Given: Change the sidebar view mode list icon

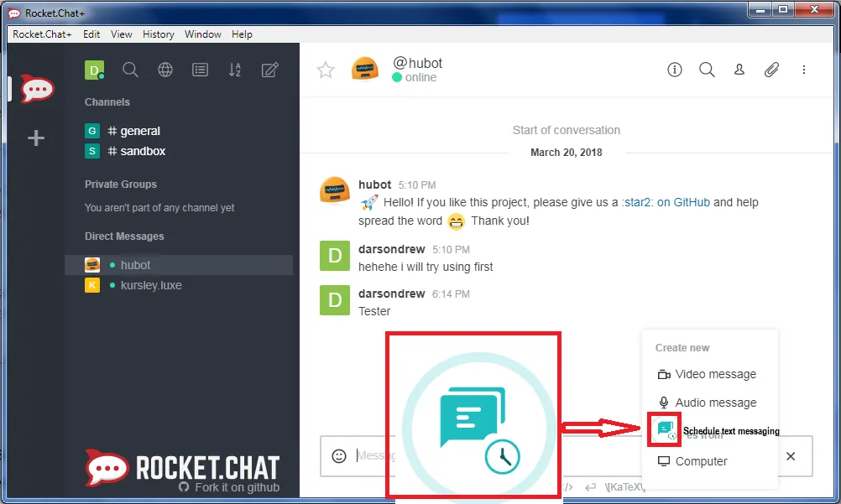Looking at the screenshot, I should (x=200, y=70).
